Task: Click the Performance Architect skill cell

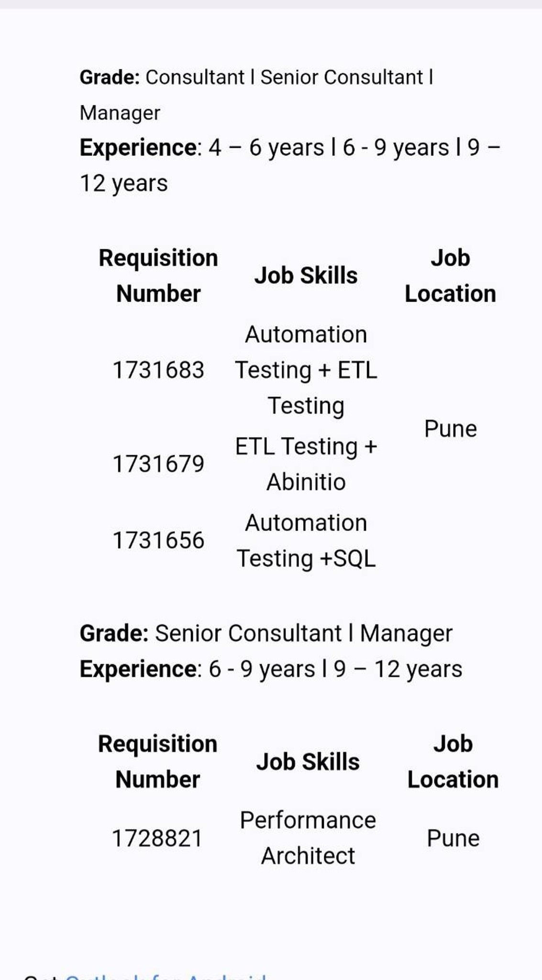Action: [308, 838]
